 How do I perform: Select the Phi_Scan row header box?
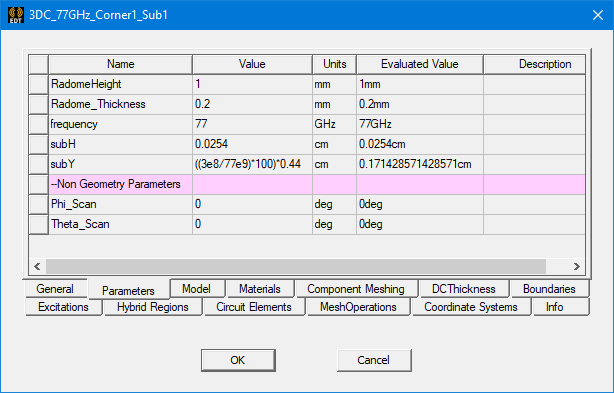(39, 204)
